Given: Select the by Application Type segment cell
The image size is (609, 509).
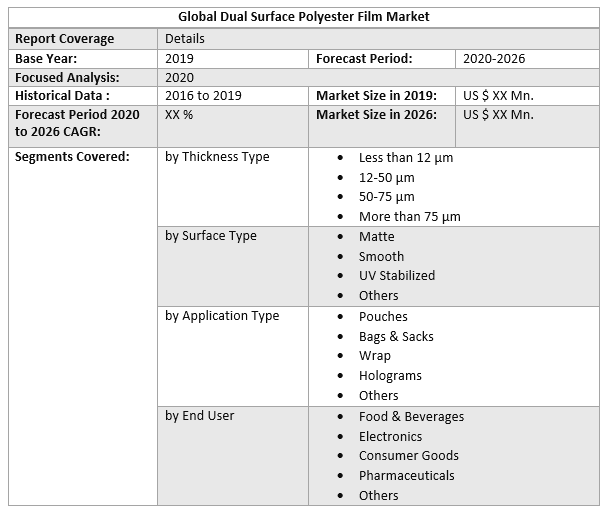Looking at the screenshot, I should pyautogui.click(x=222, y=316).
